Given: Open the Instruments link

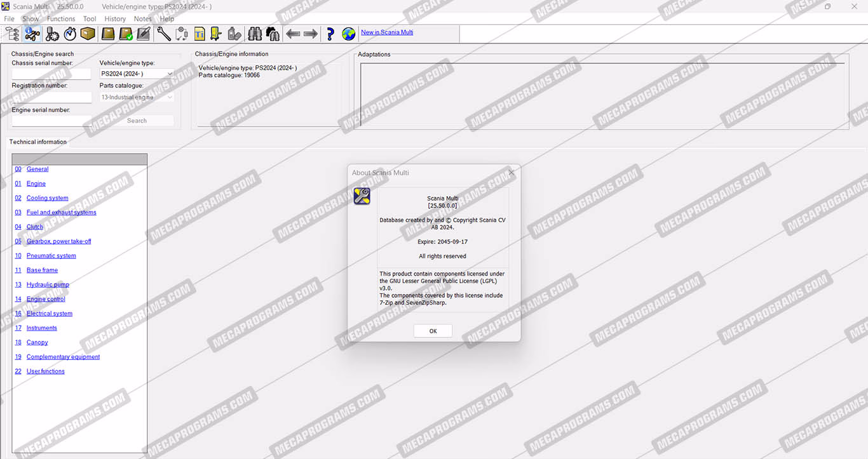Looking at the screenshot, I should click(x=42, y=328).
